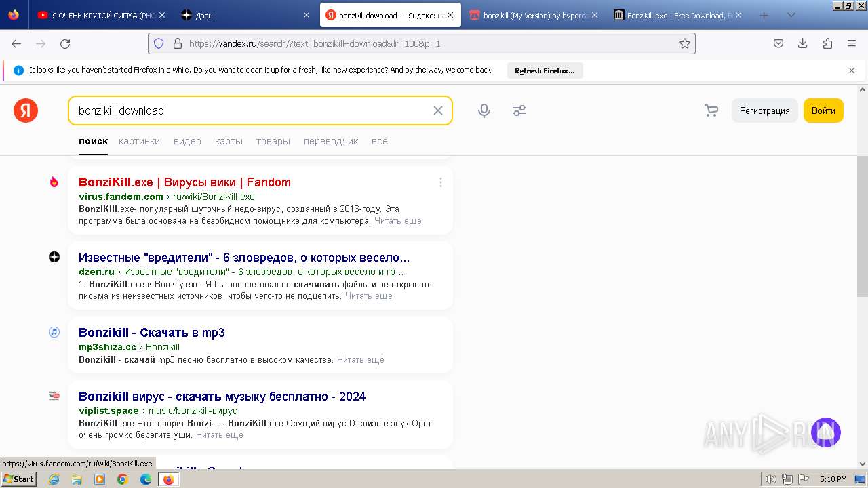Open options dots on the Fandom result

click(441, 182)
